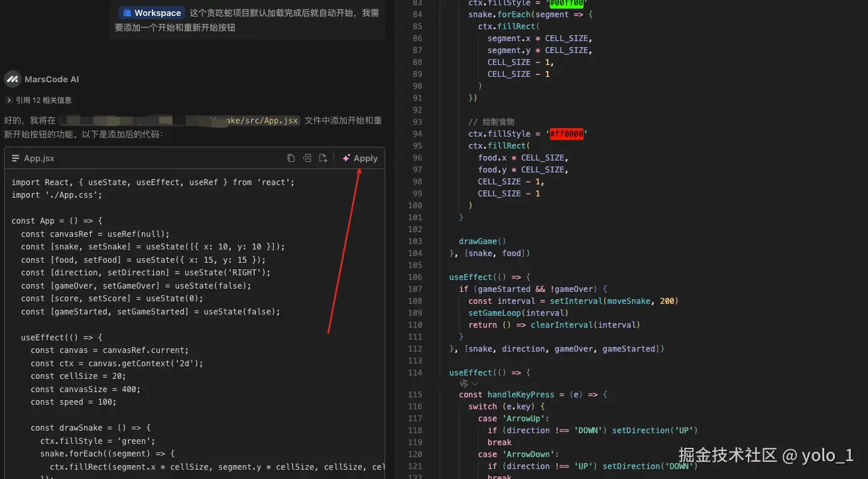Viewport: 868px width, 479px height.
Task: Click the case 'ArrowUp': line
Action: click(x=514, y=419)
